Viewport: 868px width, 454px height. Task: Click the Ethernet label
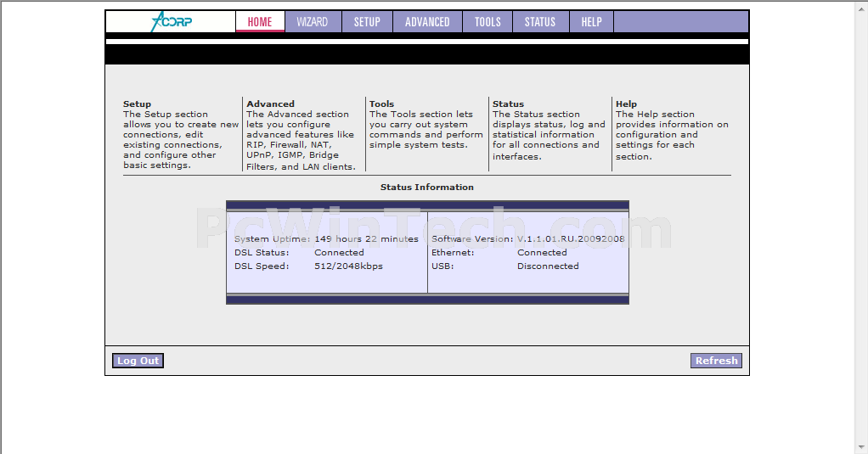[453, 252]
